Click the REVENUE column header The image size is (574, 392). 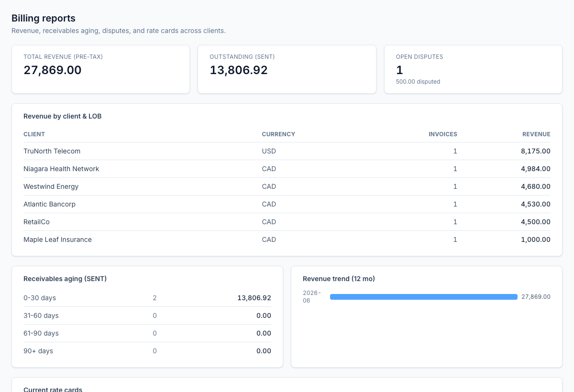pos(536,134)
